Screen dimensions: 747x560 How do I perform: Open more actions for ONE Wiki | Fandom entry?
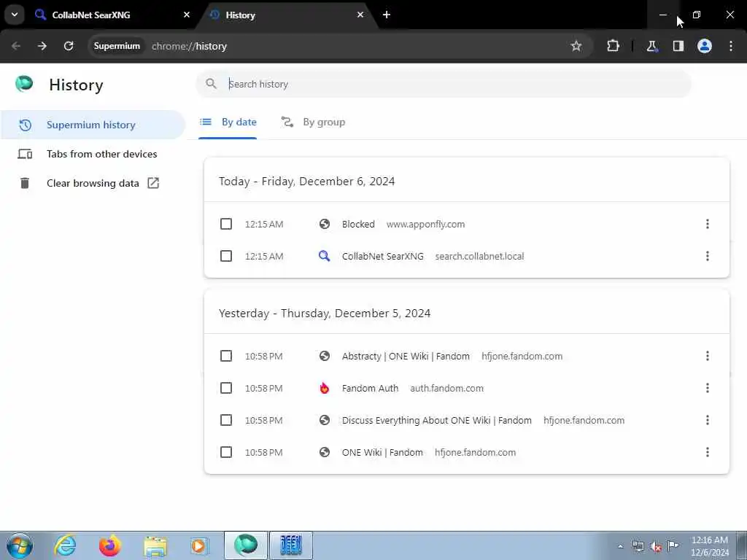pyautogui.click(x=708, y=452)
